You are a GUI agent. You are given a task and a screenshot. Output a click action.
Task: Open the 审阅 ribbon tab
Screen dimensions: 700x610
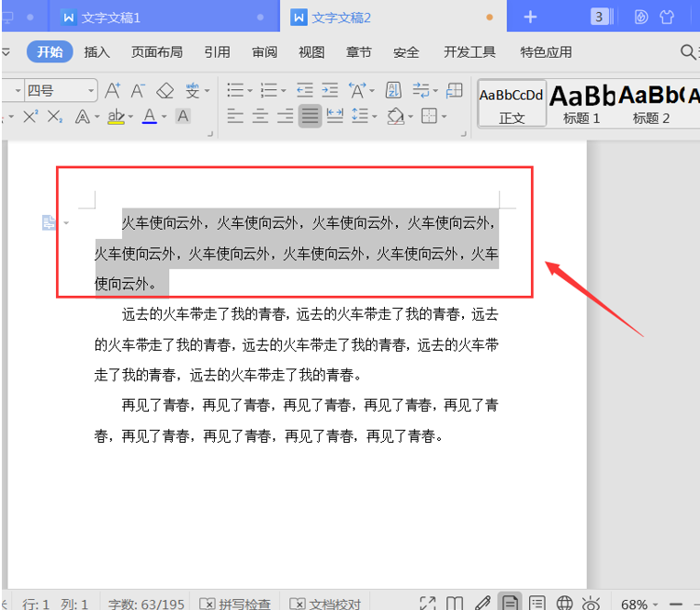point(265,51)
